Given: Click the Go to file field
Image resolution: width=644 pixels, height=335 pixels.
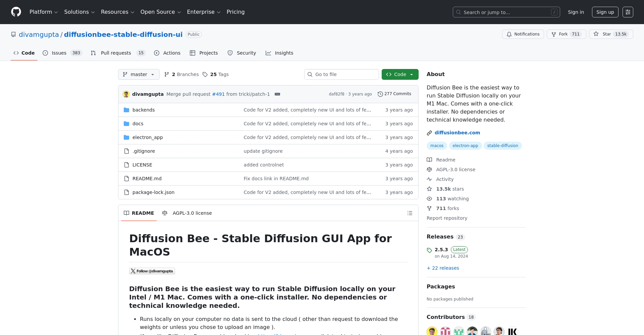Looking at the screenshot, I should (x=341, y=74).
